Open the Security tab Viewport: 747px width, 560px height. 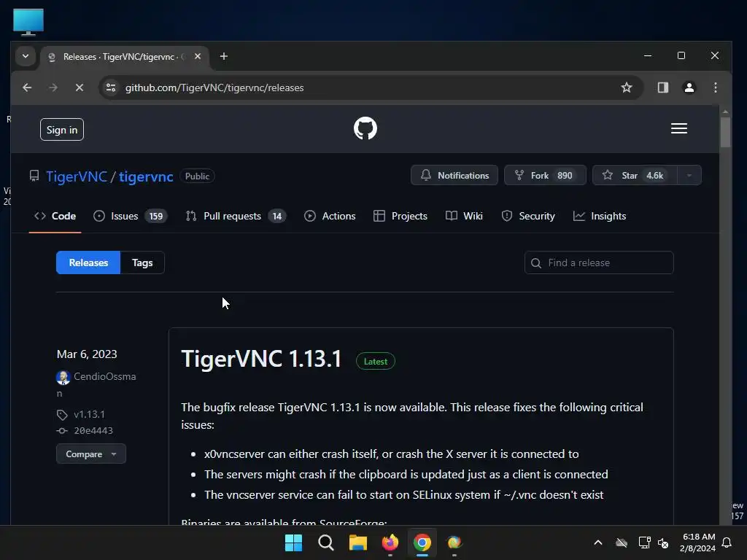pos(528,216)
